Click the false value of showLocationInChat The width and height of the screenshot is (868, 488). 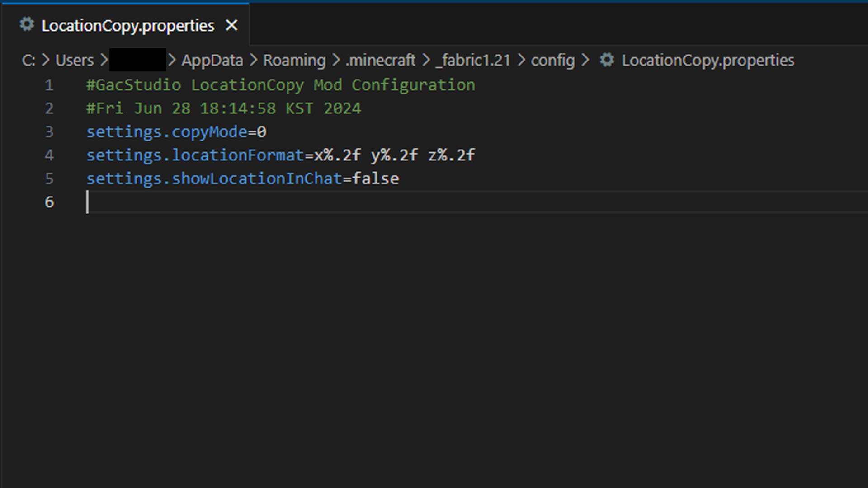click(376, 178)
